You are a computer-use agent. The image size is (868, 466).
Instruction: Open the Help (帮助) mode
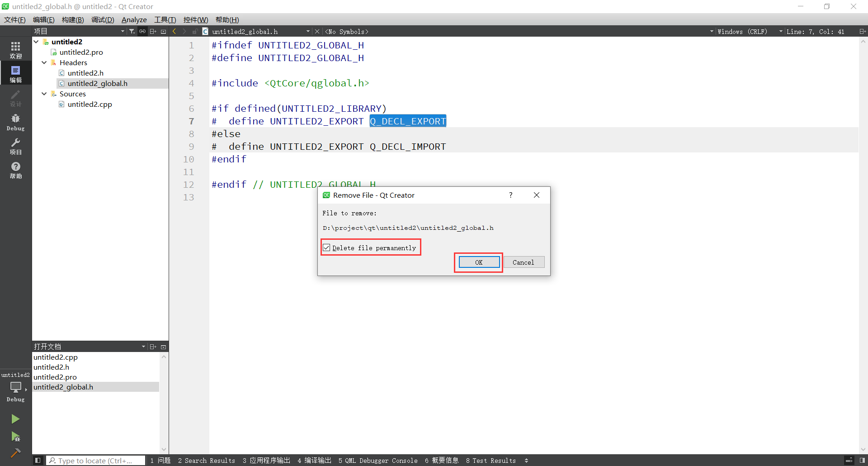point(16,170)
